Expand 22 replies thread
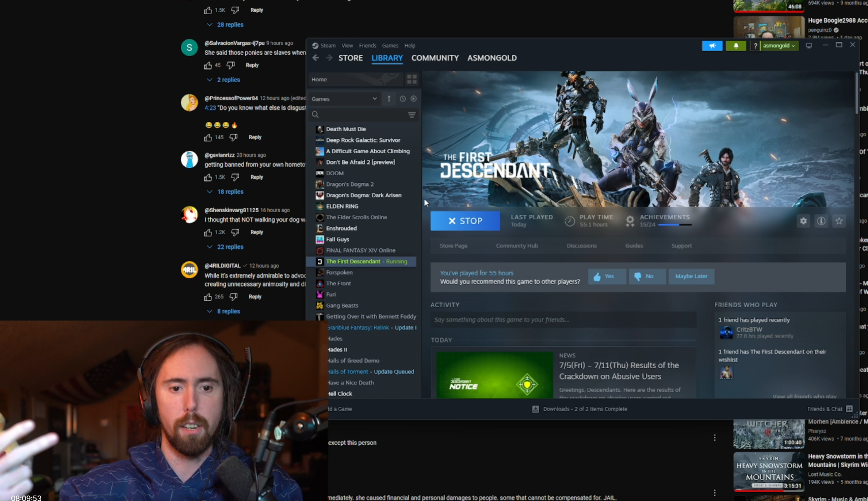Image resolution: width=868 pixels, height=501 pixels. [225, 247]
